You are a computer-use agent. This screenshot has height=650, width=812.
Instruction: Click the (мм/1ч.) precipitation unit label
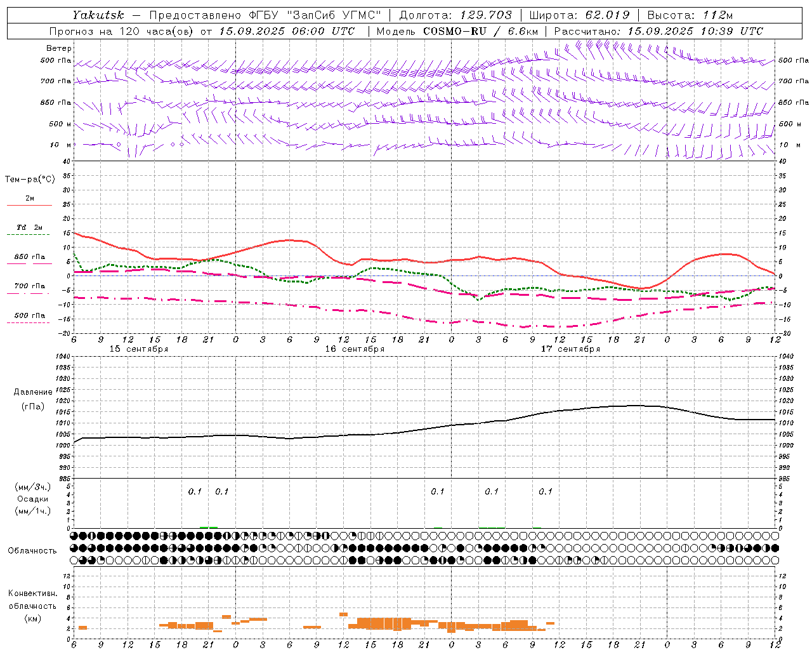tap(33, 511)
